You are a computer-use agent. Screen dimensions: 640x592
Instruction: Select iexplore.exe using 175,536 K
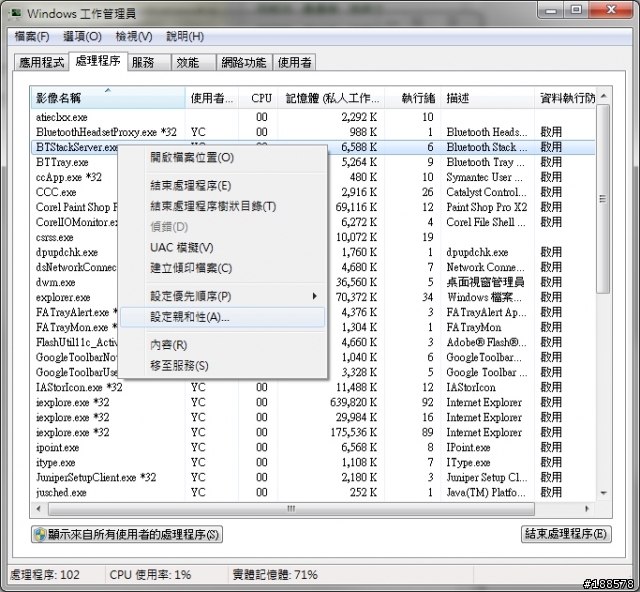coord(313,433)
